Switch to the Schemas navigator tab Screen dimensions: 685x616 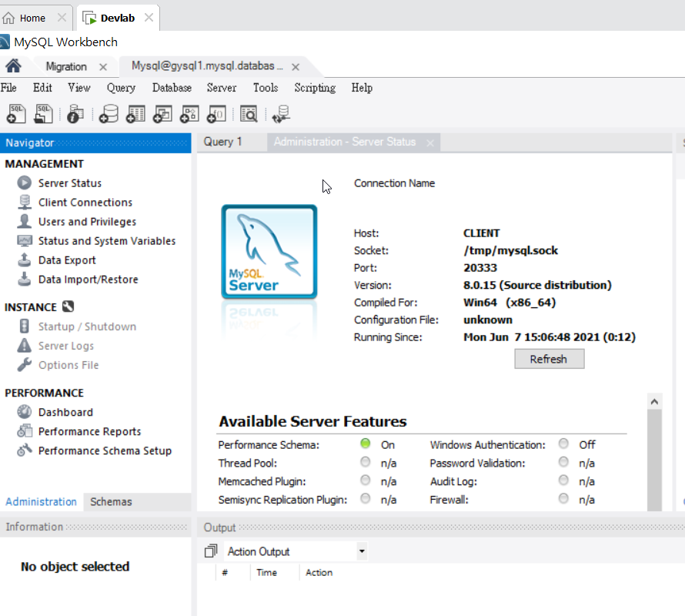click(111, 501)
